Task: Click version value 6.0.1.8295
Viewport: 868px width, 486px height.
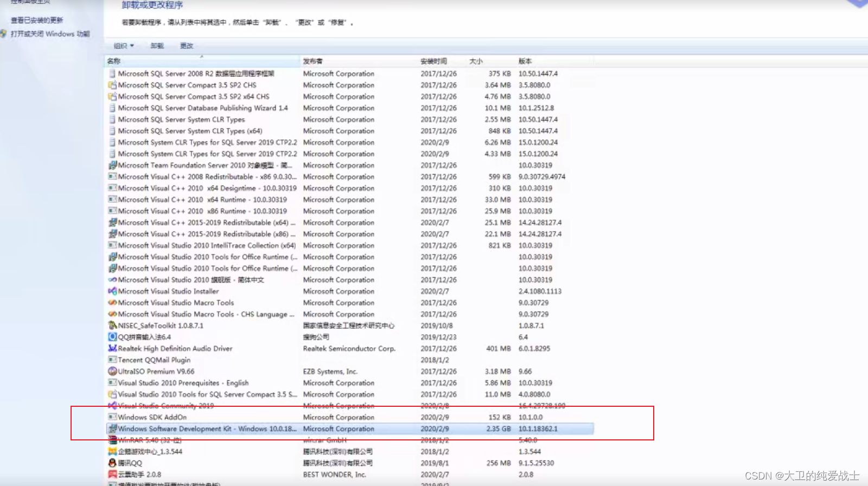Action: coord(534,349)
